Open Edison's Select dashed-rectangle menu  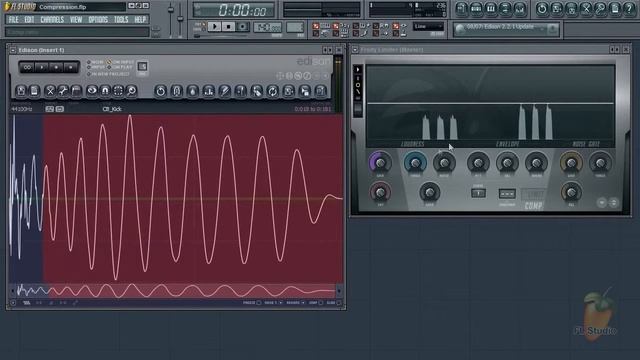pos(118,91)
